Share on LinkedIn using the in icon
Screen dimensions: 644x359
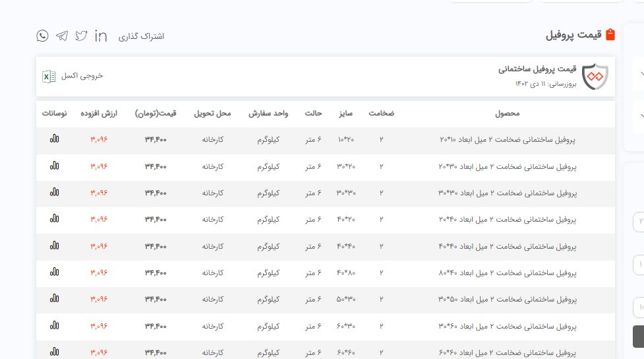coord(101,36)
